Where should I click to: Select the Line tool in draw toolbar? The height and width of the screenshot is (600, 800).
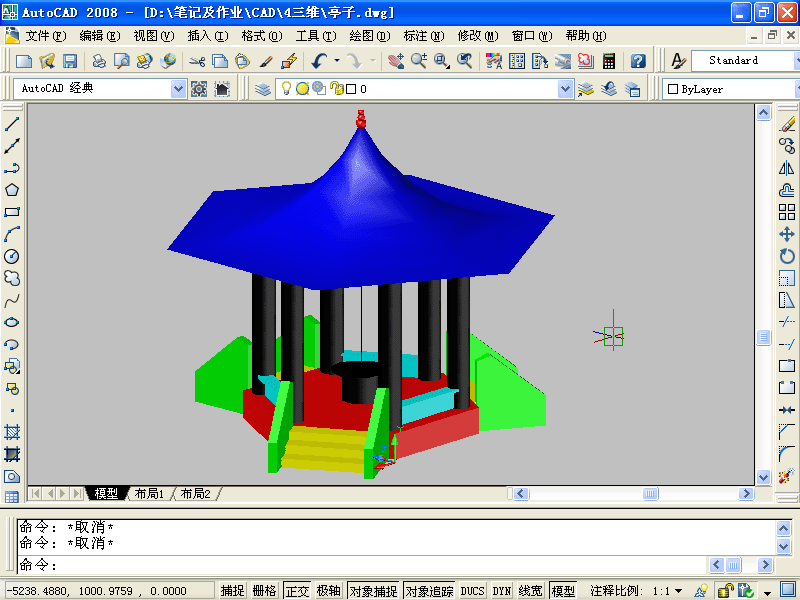(x=12, y=125)
